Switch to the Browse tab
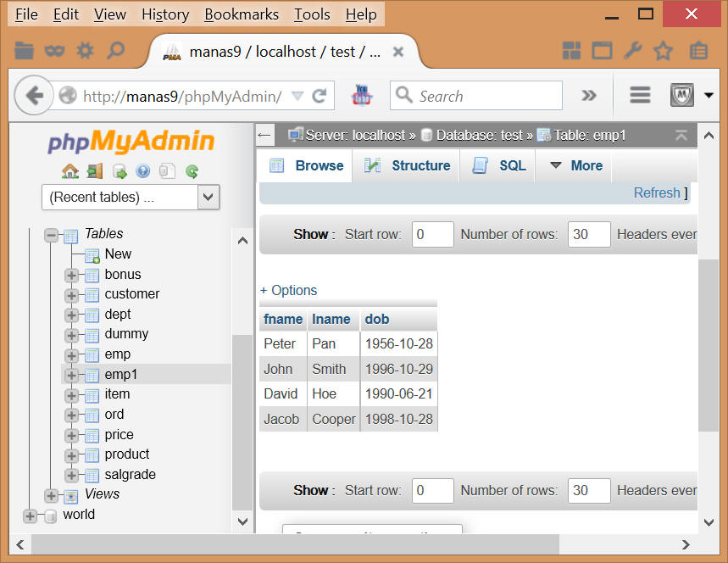Image resolution: width=728 pixels, height=563 pixels. tap(307, 165)
